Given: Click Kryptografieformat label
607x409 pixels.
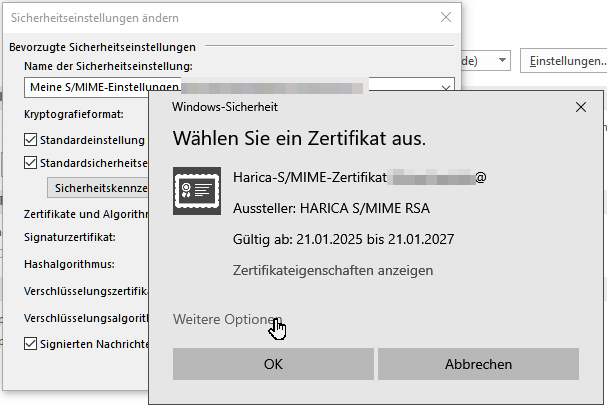Looking at the screenshot, I should point(74,115).
